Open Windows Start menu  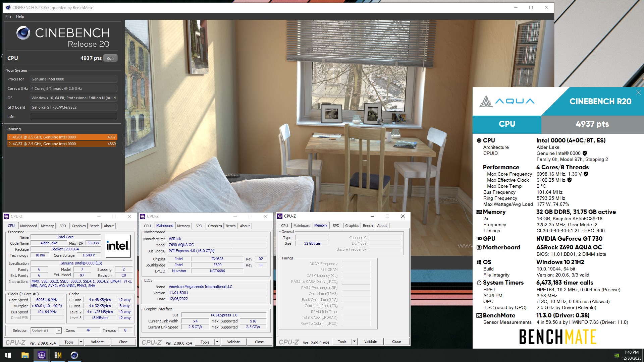coord(8,355)
